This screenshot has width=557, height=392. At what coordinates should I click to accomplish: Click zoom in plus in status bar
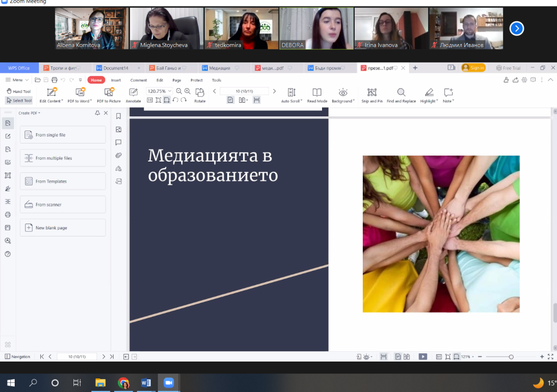click(542, 357)
